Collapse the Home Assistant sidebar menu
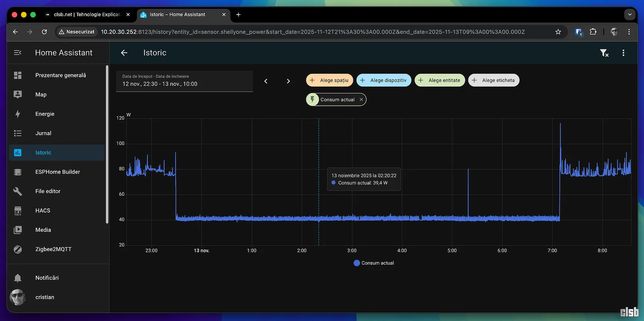The image size is (644, 321). tap(18, 53)
